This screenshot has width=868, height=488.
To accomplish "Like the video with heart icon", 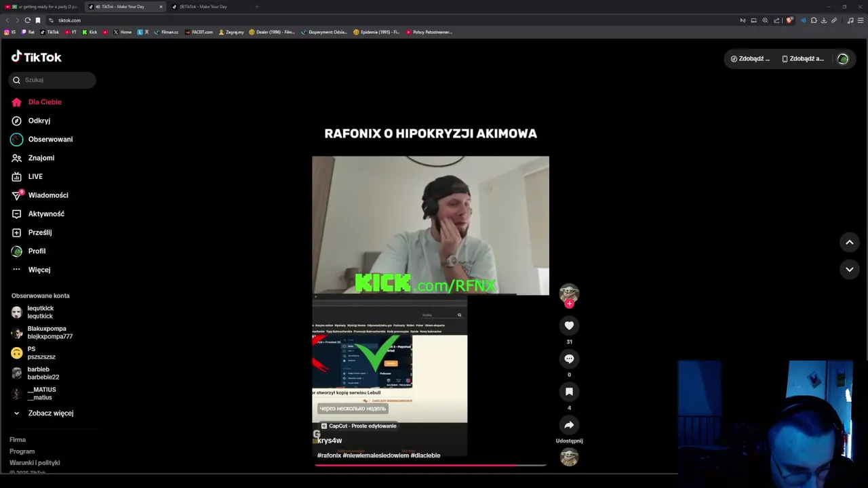I will [x=569, y=325].
